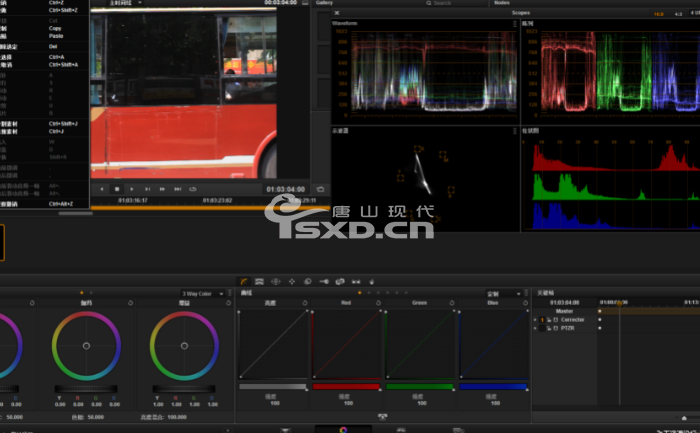Click the luminance intensity slider bar

[273, 387]
